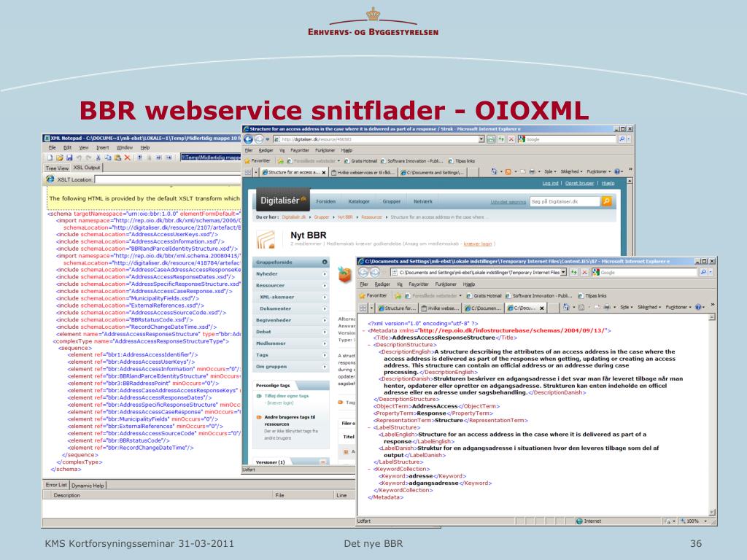Switch to the Tree View tab
The image size is (747, 560).
[57, 168]
